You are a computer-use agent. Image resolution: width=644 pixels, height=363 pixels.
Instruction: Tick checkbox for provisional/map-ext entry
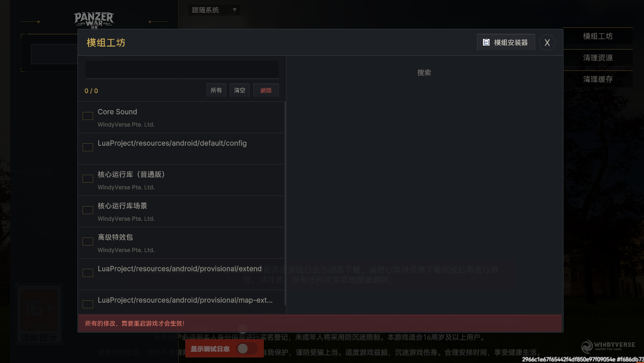[x=88, y=304]
